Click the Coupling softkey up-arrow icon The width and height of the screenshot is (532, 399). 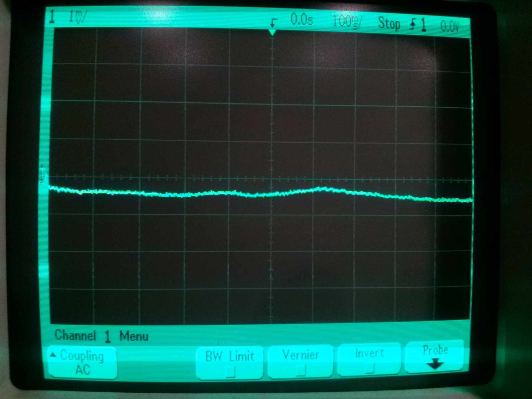click(53, 355)
